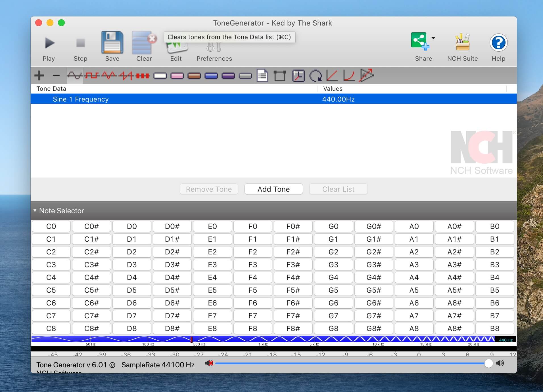Select note G5
Image resolution: width=543 pixels, height=392 pixels.
pos(333,290)
